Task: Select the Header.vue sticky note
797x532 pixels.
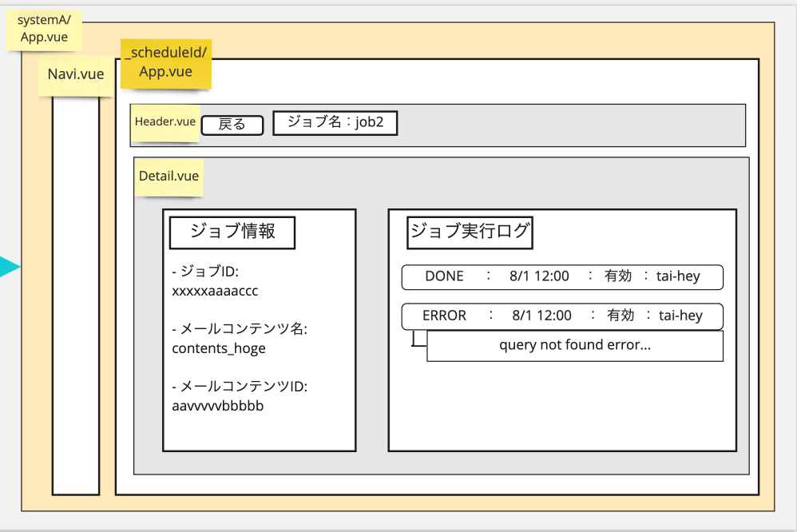Action: [x=165, y=122]
